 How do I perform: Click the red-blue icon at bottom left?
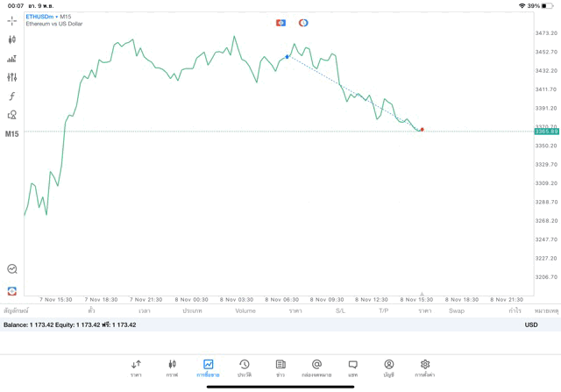[11, 289]
